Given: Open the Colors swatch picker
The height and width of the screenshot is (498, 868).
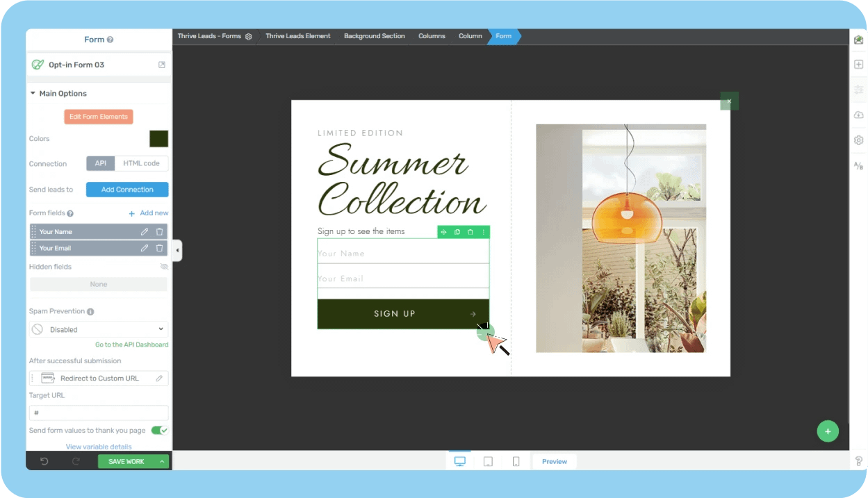Looking at the screenshot, I should [x=158, y=139].
